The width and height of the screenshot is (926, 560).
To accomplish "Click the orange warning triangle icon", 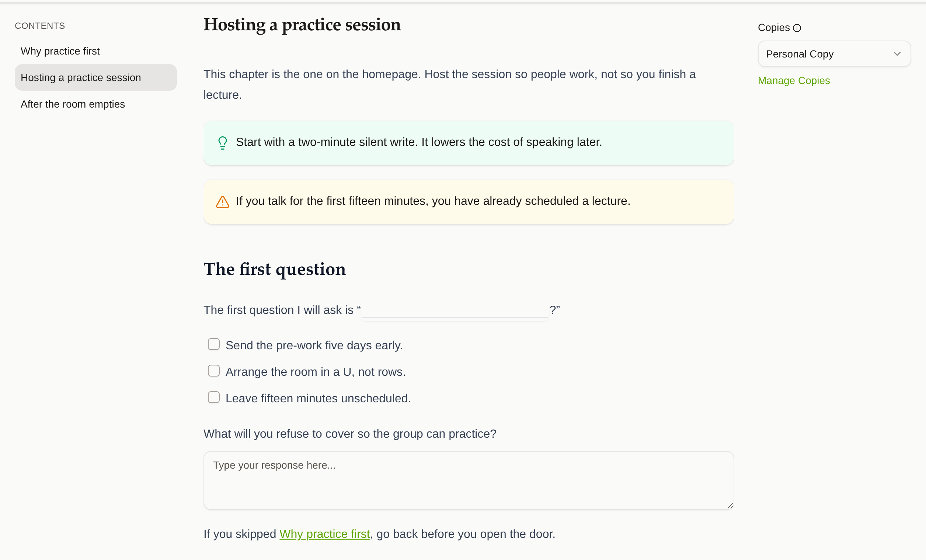I will [223, 202].
